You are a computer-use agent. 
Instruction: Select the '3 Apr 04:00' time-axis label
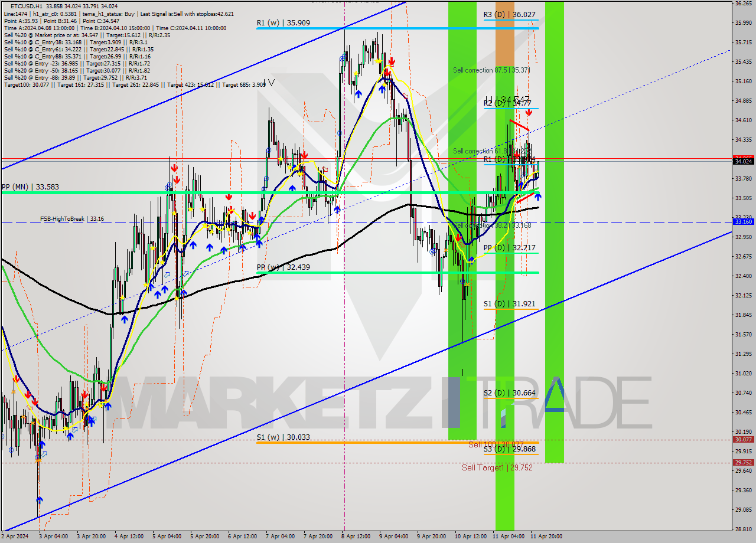coord(53,537)
